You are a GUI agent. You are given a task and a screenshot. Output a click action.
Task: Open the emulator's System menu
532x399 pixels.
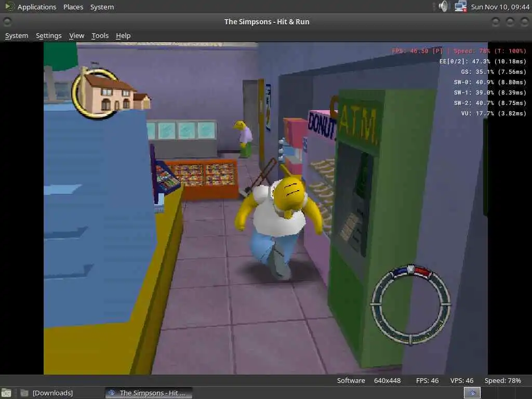17,36
